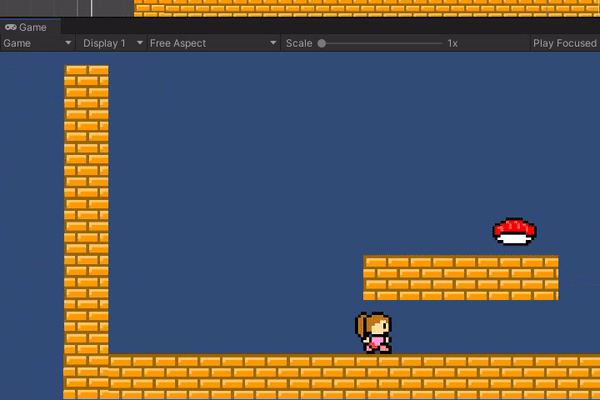Click the tall brick wall on left

click(x=86, y=200)
